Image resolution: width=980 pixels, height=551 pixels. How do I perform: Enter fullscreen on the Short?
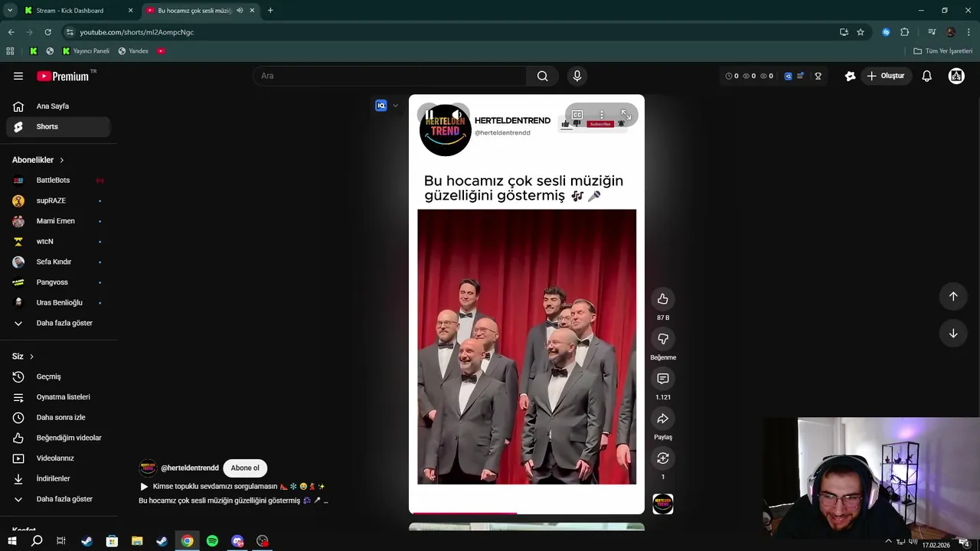pyautogui.click(x=626, y=115)
